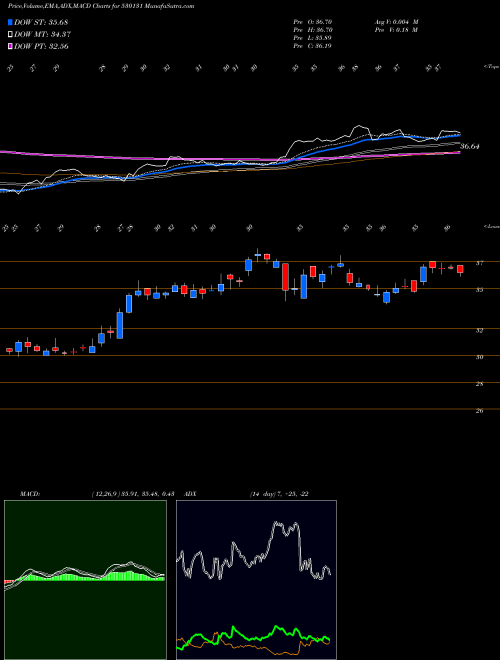Click the 'Pre H: 36.70' value

[x=313, y=30]
